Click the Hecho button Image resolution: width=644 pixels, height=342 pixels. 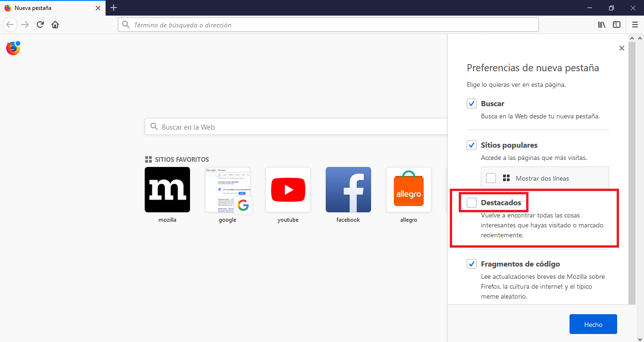click(x=593, y=324)
